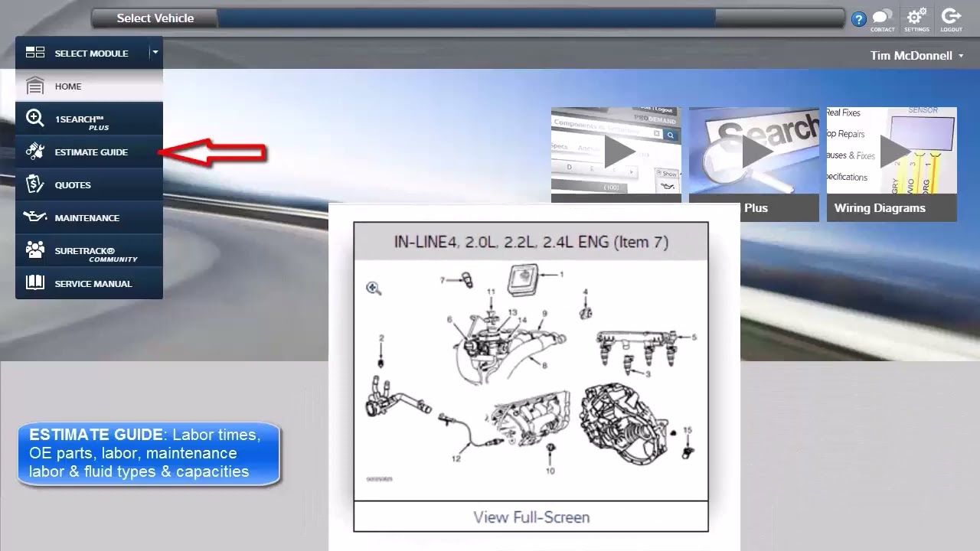Click the 1Search Plus magnifier icon
980x551 pixels.
tap(34, 119)
